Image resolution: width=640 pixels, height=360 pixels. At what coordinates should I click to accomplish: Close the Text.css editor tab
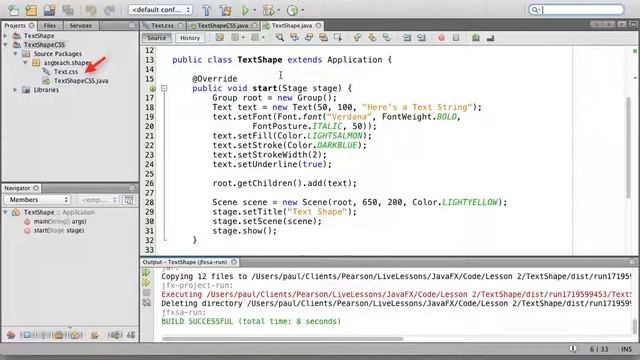click(180, 25)
